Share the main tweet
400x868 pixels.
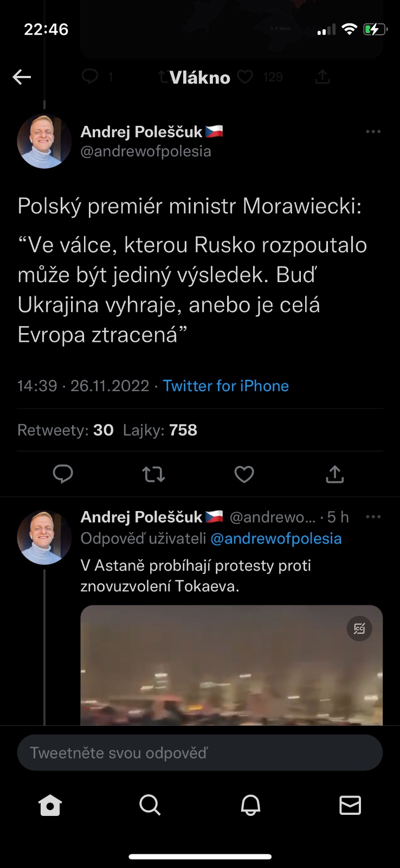[335, 474]
